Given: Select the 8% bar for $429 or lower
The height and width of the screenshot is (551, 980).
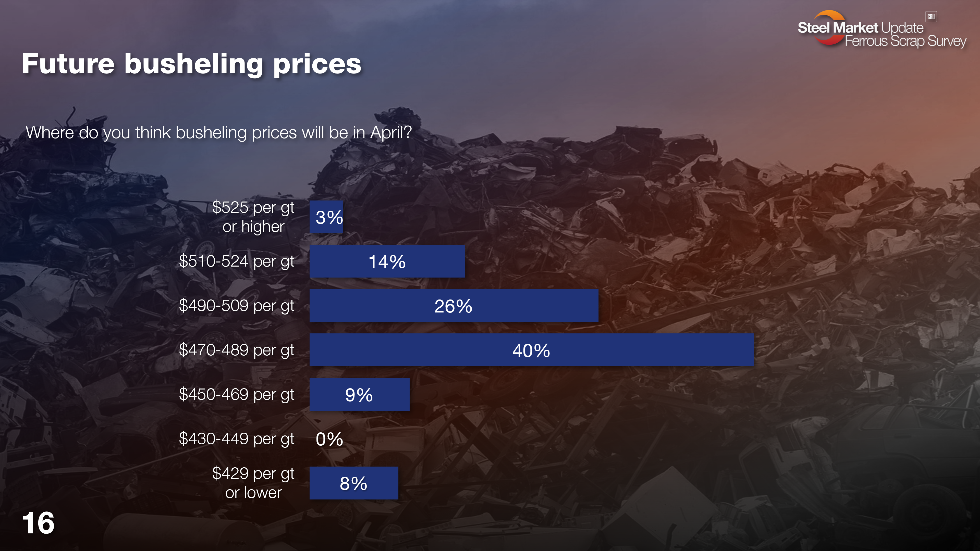Looking at the screenshot, I should pyautogui.click(x=353, y=483).
